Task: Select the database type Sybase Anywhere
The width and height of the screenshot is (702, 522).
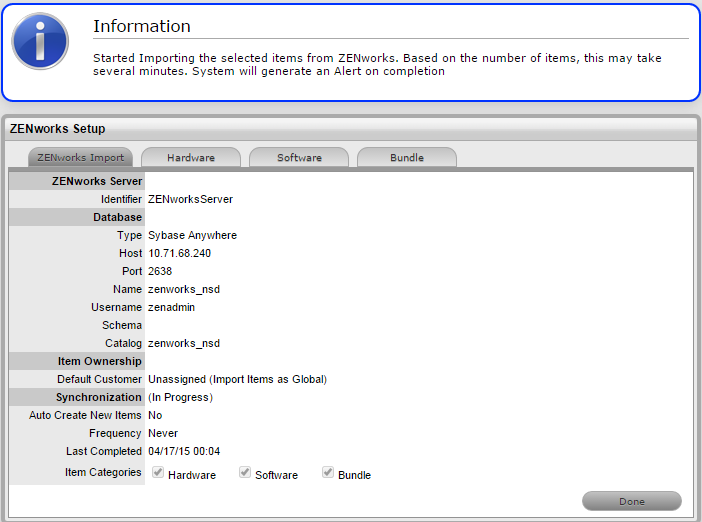Action: (x=193, y=235)
